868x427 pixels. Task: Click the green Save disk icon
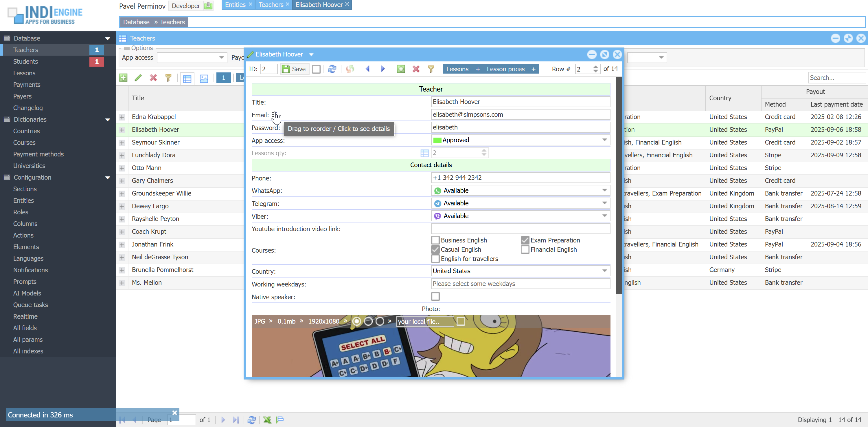tap(286, 69)
